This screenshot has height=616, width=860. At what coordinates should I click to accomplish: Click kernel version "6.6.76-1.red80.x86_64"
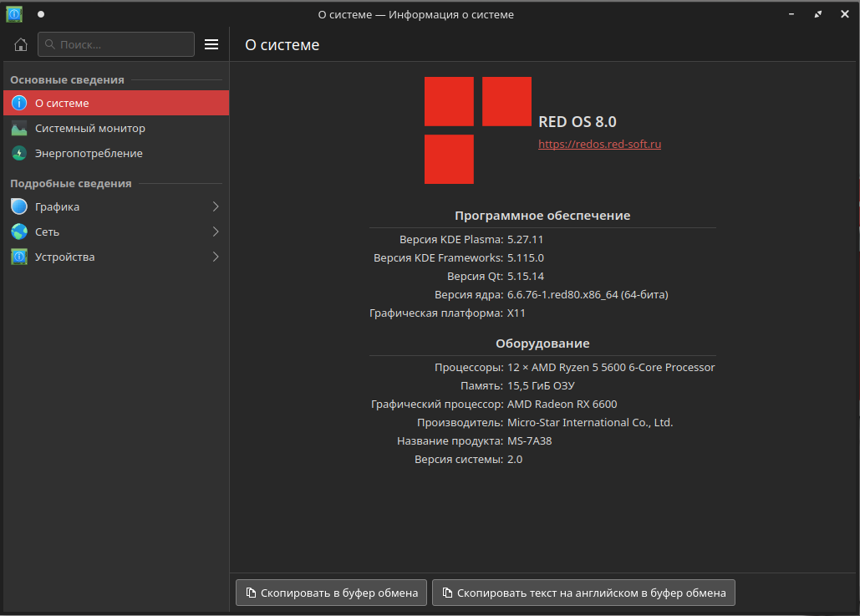tap(562, 294)
